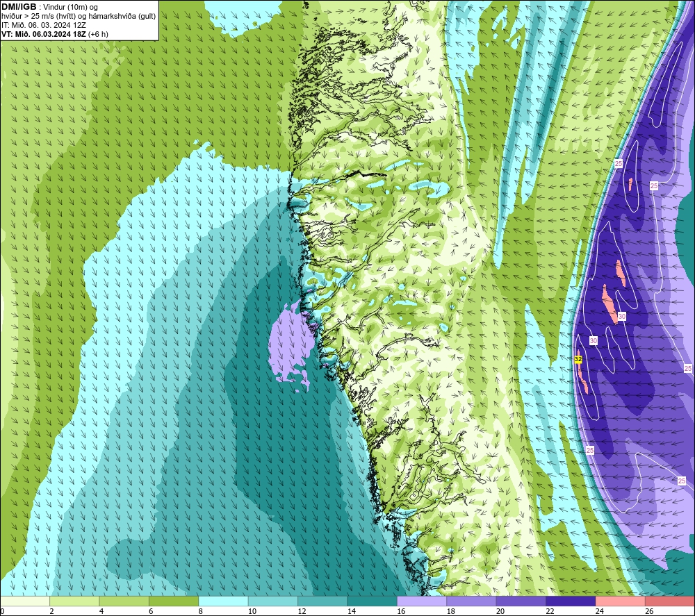The height and width of the screenshot is (616, 695).
Task: Click the DMI/IGB title text
Action: pos(19,7)
